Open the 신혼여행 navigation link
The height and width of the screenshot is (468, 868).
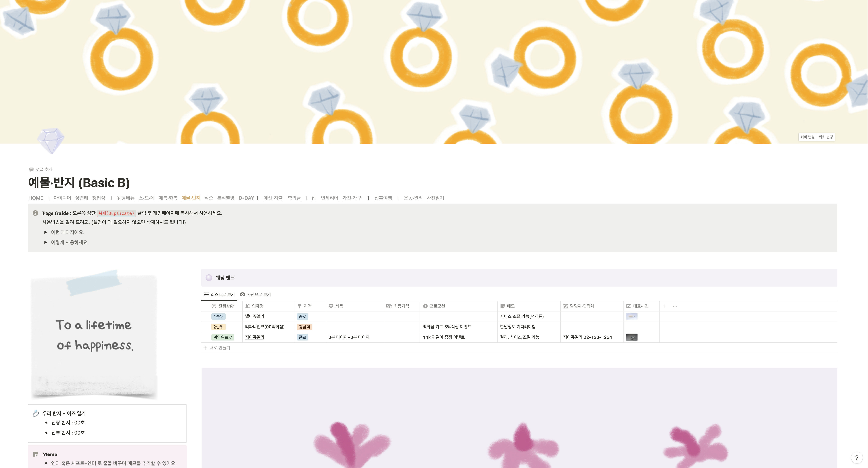383,198
